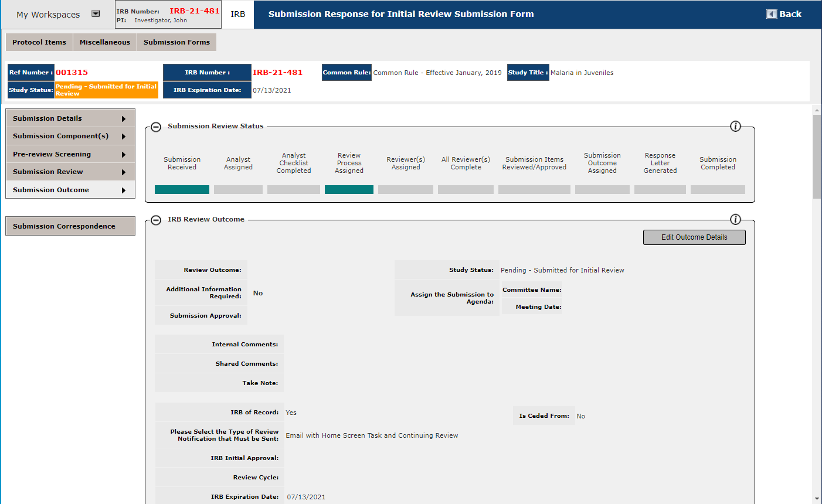The image size is (822, 504).
Task: Expand Pre-review Screening arrow
Action: (124, 155)
